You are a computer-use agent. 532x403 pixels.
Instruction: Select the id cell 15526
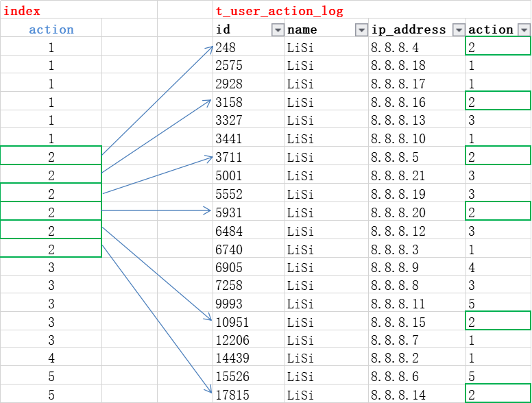tap(249, 376)
